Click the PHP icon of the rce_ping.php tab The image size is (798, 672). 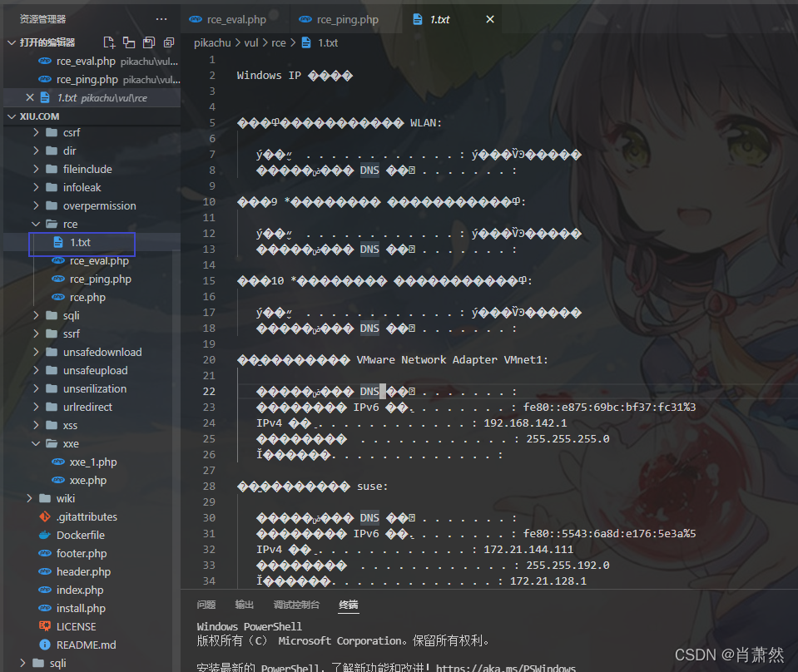305,19
